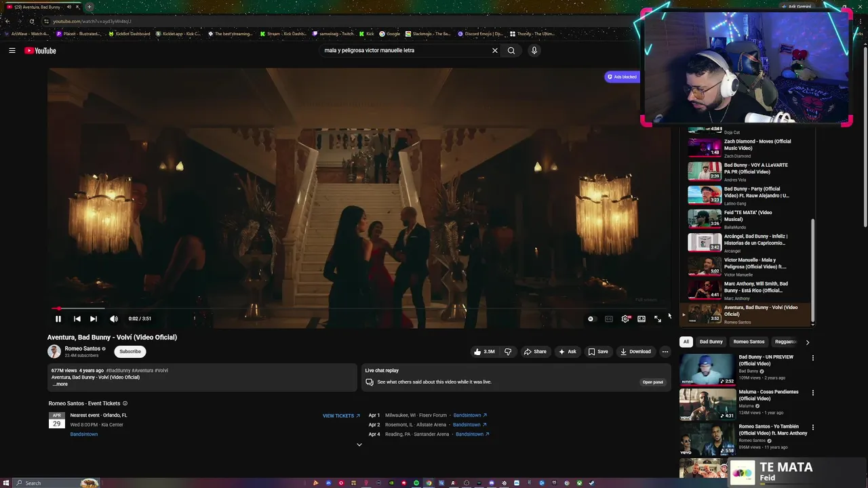Click the Ask Gemini button
The height and width of the screenshot is (488, 868).
point(797,7)
